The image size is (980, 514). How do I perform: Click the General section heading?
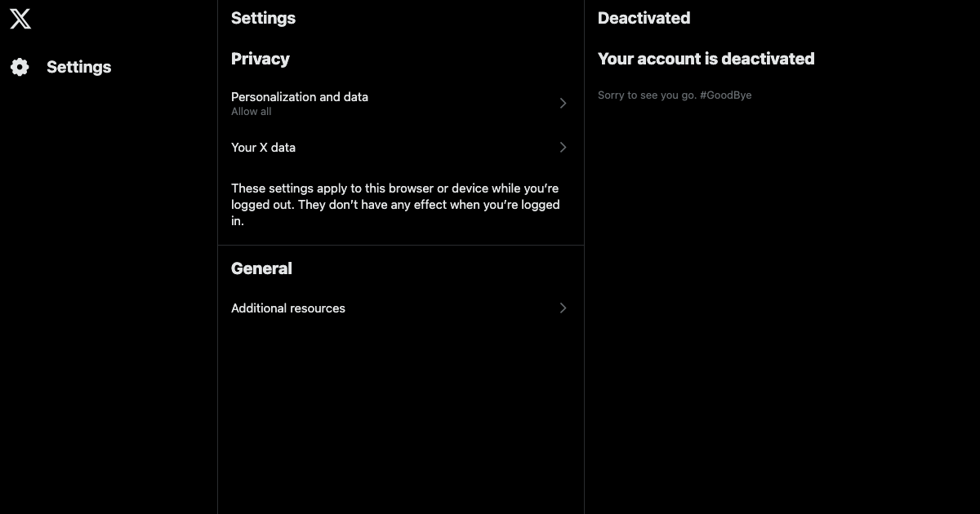point(261,268)
